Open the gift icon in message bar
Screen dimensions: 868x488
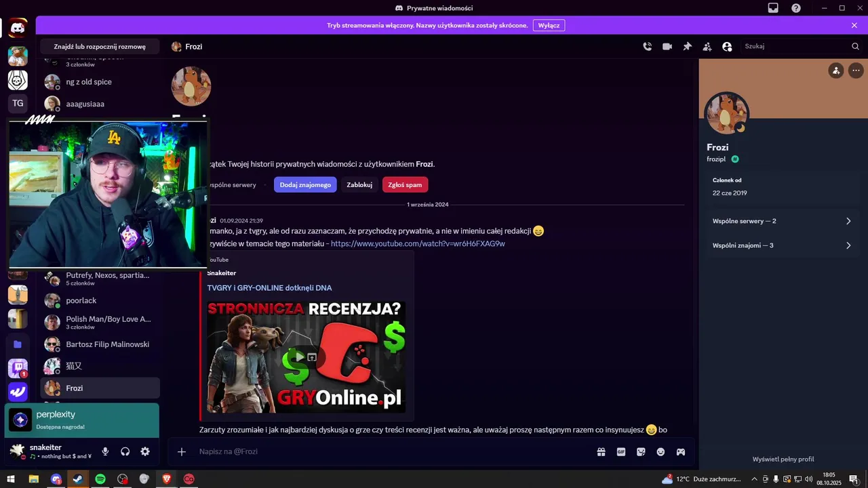point(601,452)
